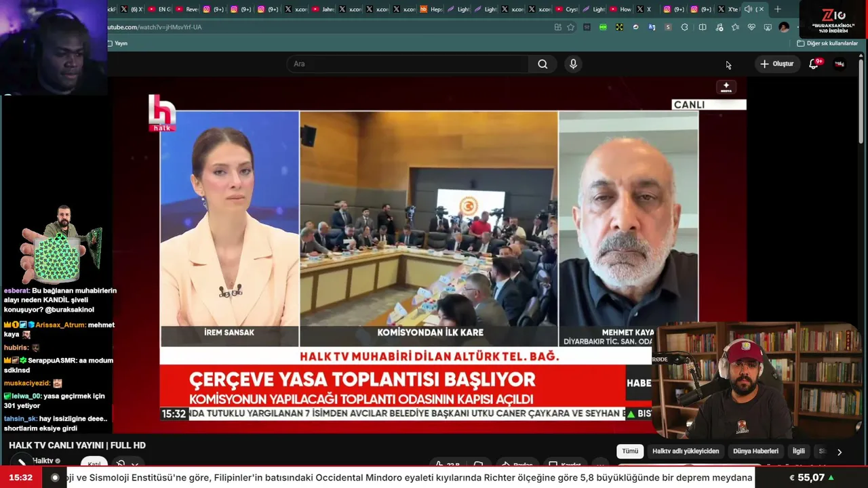This screenshot has width=868, height=488.
Task: Switch to the "How" YouTube tab
Action: tap(621, 9)
